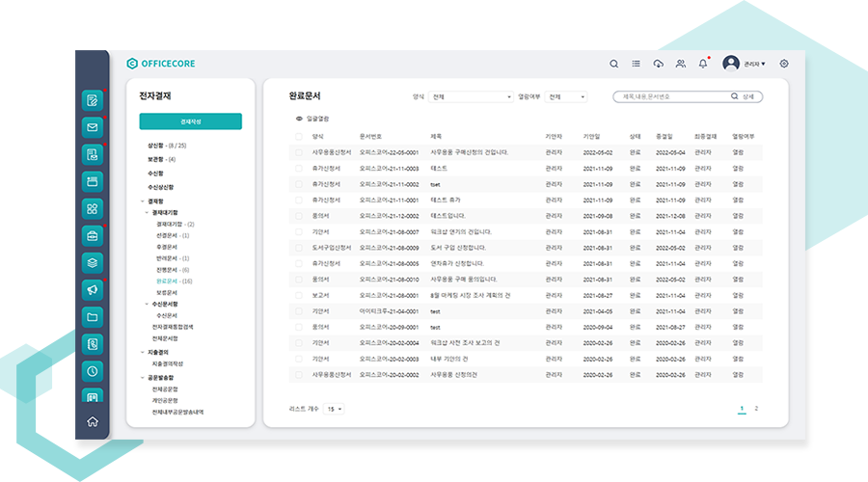Open the briefcase icon in left sidebar

[x=93, y=235]
